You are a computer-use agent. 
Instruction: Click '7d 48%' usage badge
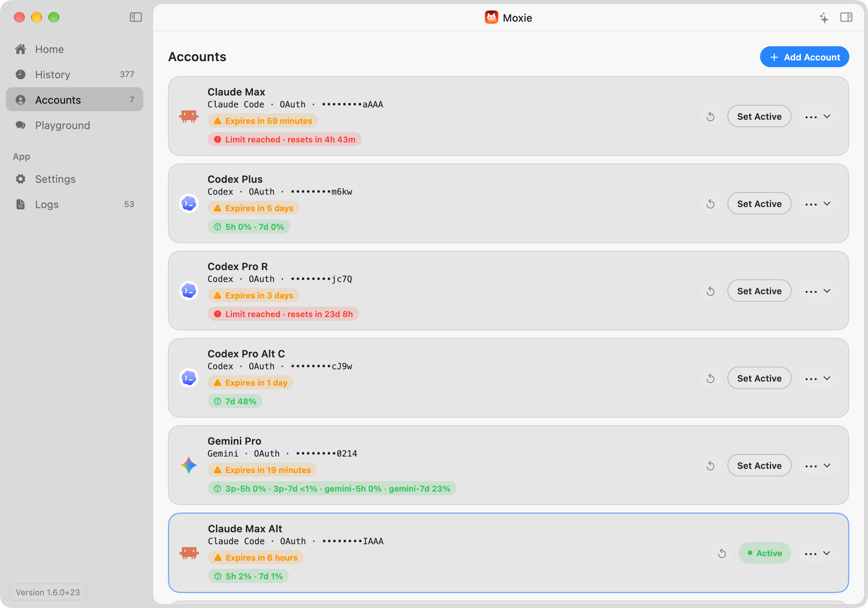[235, 401]
